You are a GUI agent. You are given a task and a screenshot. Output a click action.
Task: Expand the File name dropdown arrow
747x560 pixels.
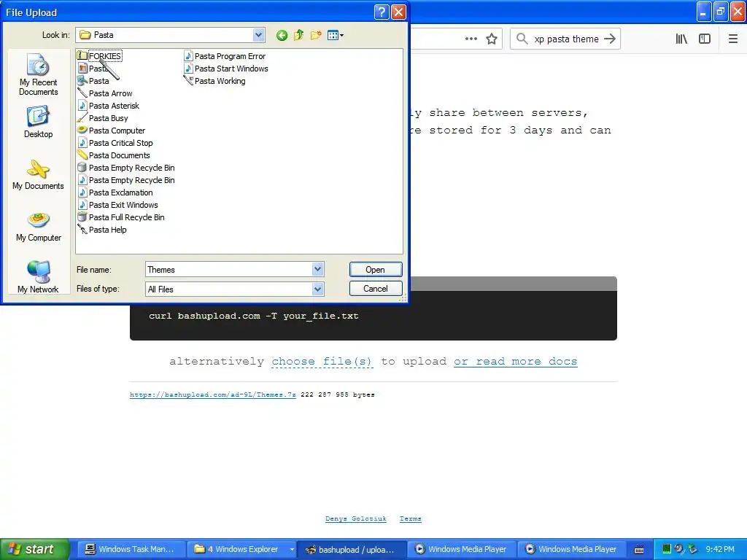tap(318, 270)
